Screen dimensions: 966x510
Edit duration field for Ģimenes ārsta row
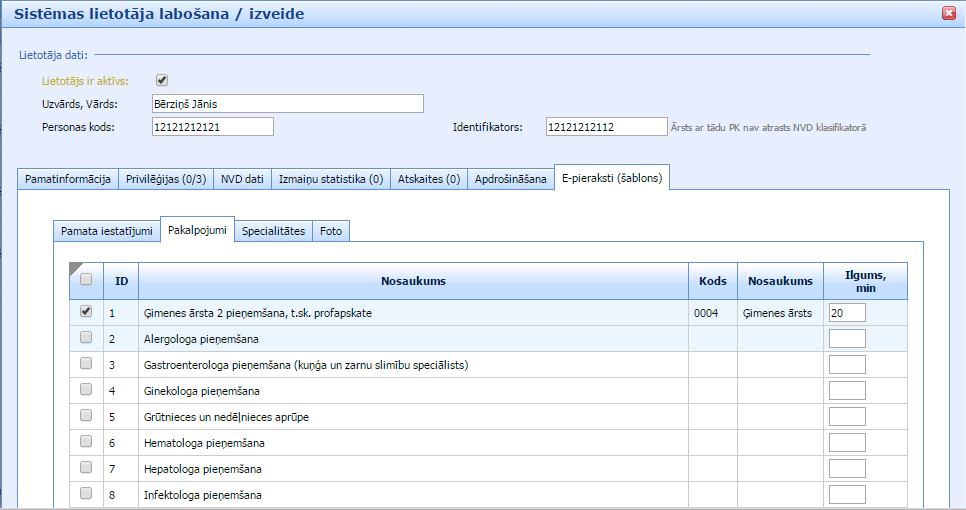click(847, 313)
